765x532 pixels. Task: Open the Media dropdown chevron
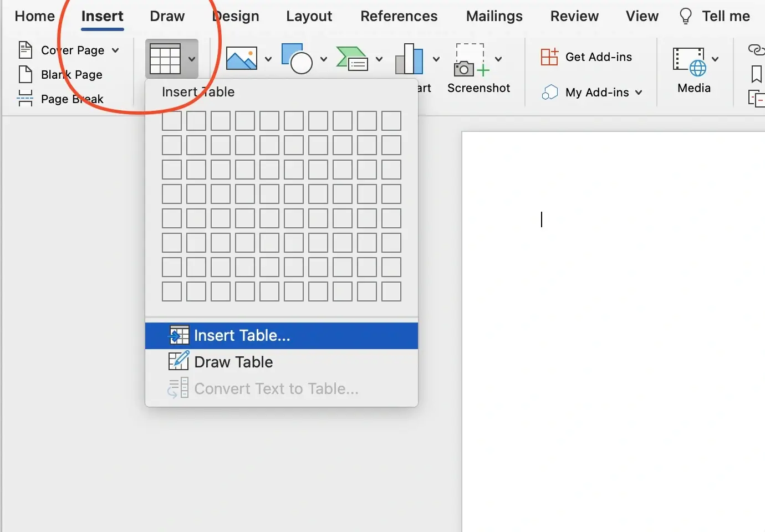pyautogui.click(x=715, y=59)
